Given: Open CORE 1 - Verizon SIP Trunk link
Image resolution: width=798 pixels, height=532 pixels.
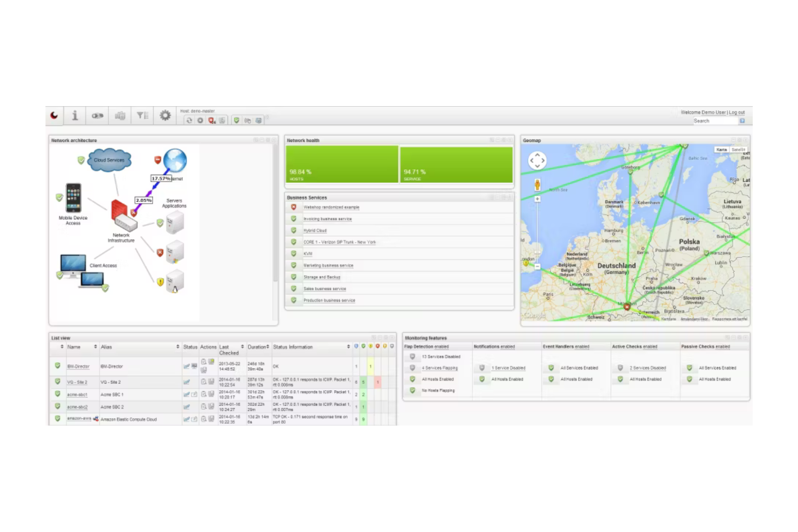Looking at the screenshot, I should [340, 242].
